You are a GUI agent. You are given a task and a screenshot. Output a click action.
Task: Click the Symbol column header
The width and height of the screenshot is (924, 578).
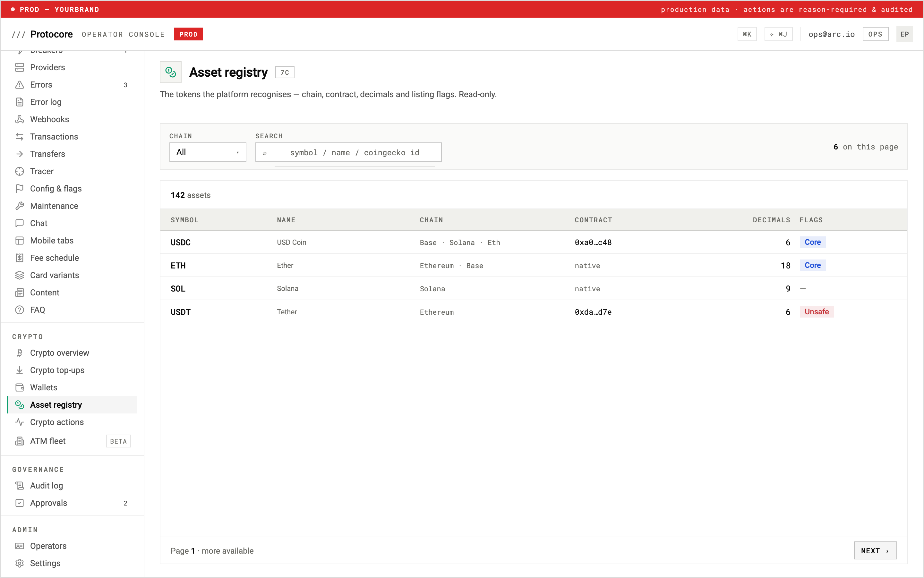pos(184,220)
